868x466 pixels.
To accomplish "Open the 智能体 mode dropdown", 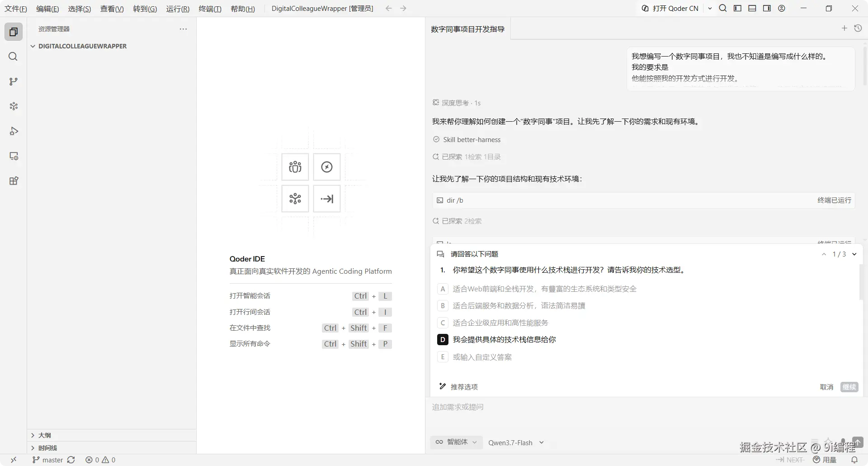I will (x=456, y=442).
